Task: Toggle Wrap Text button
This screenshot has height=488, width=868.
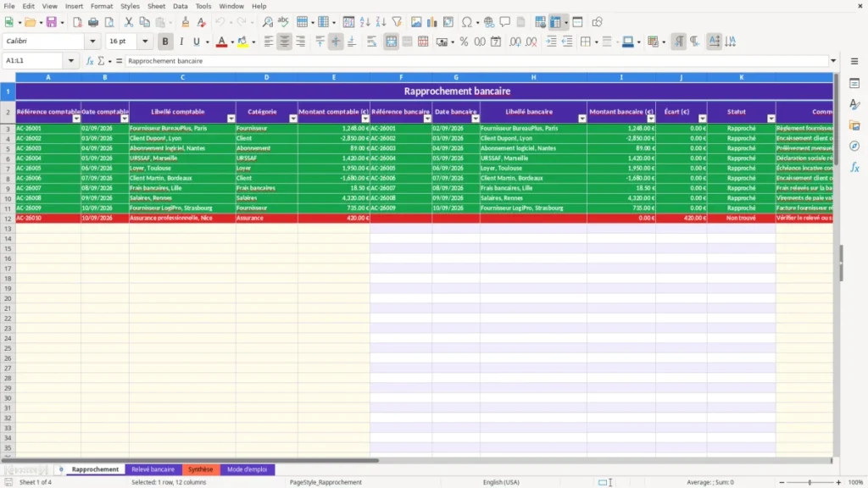Action: tap(371, 42)
